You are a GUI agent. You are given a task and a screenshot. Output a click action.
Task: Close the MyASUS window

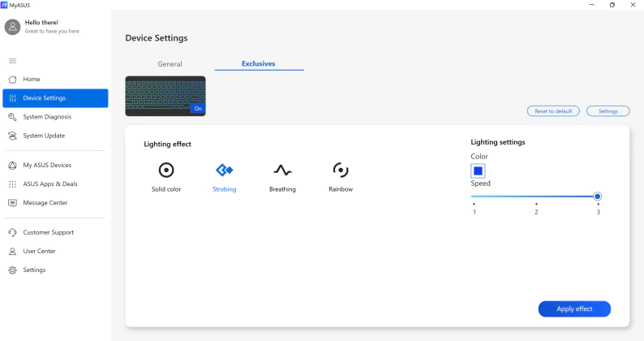point(633,5)
